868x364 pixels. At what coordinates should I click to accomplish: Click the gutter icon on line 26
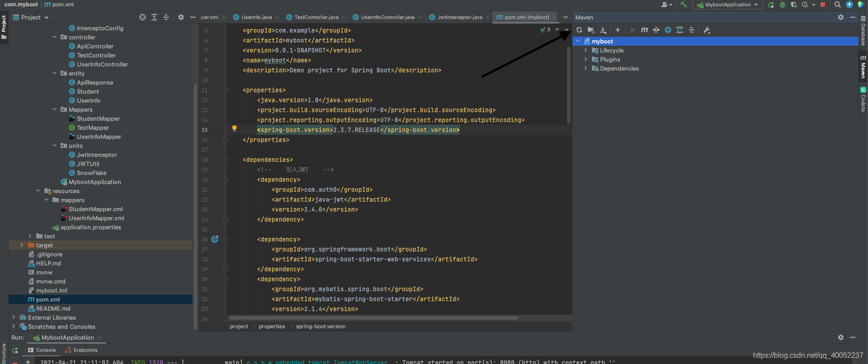215,239
